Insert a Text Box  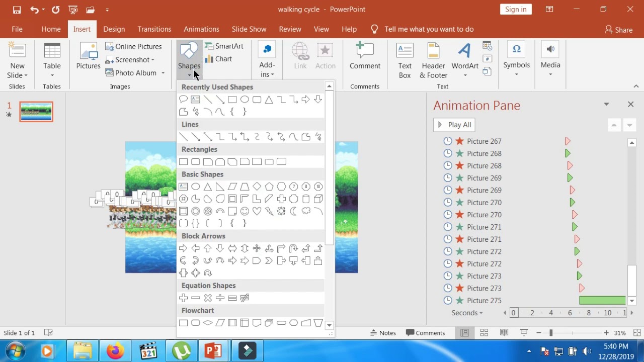point(405,60)
